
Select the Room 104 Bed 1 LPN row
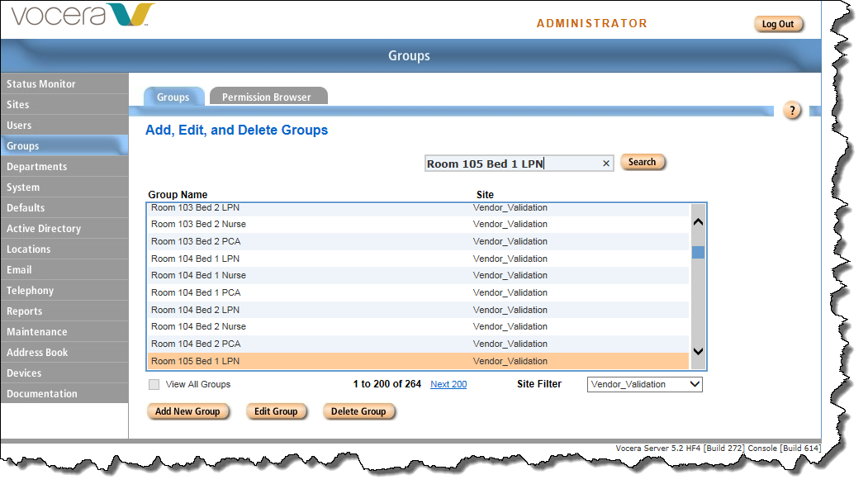[x=418, y=259]
